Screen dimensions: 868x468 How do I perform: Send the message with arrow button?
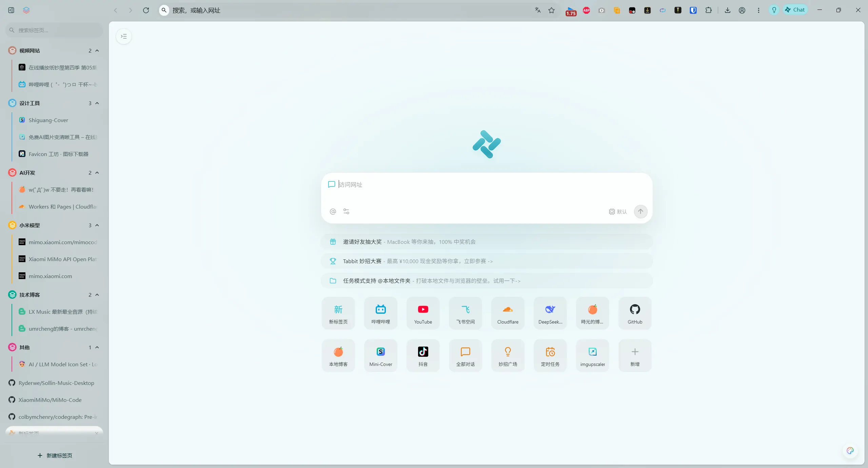click(640, 211)
